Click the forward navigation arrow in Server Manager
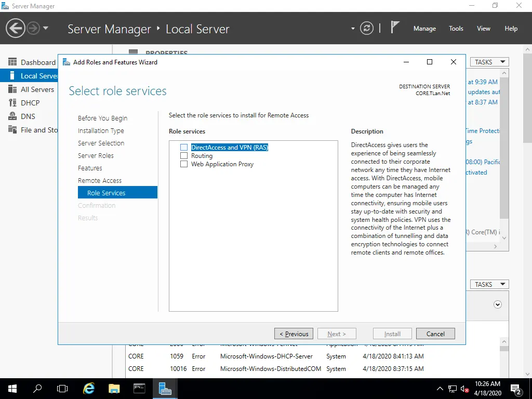This screenshot has width=532, height=399. pyautogui.click(x=33, y=28)
